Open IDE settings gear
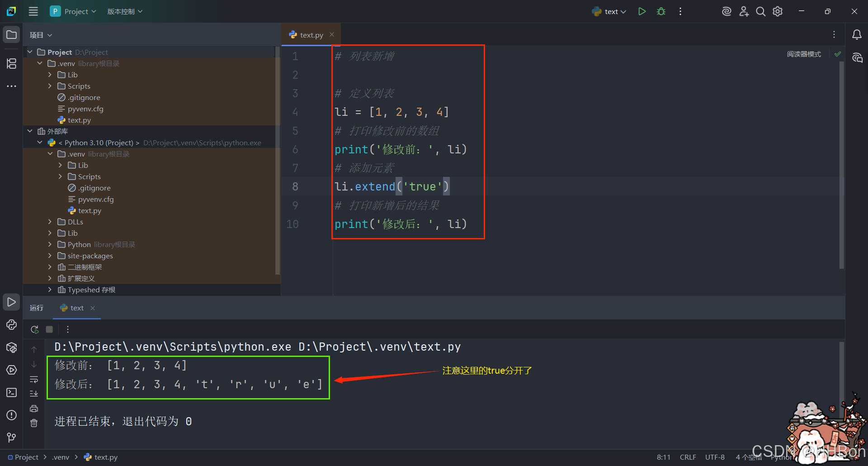Screen dimensions: 868x466 point(778,11)
